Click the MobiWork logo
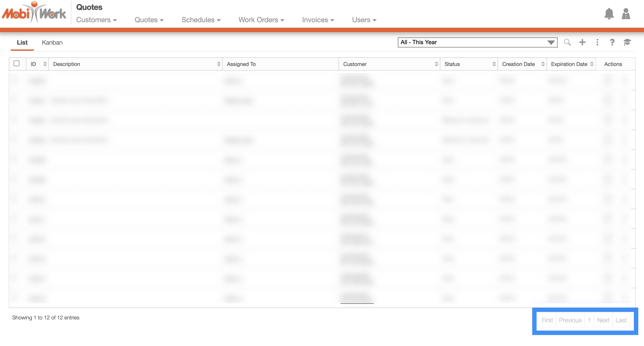 [x=34, y=13]
